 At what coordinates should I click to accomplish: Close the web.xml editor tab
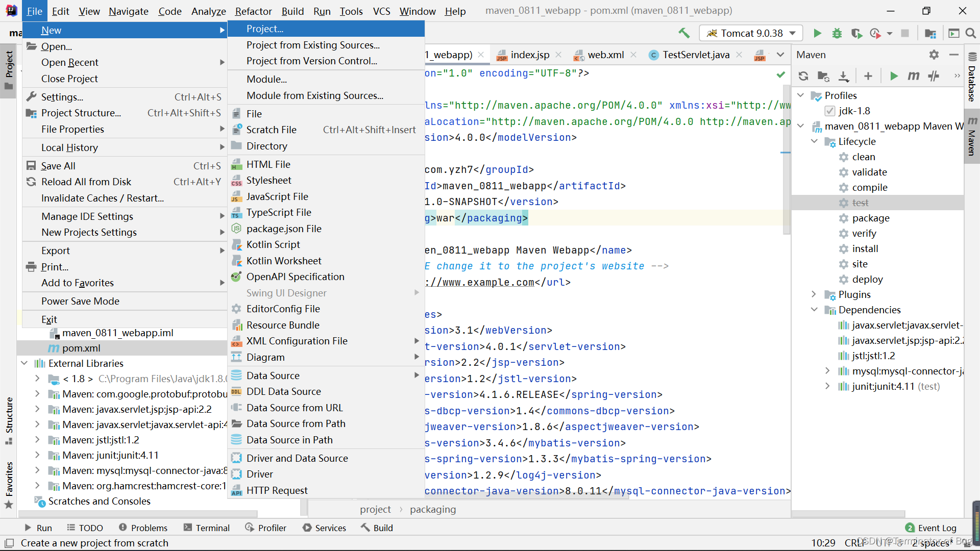coord(633,55)
